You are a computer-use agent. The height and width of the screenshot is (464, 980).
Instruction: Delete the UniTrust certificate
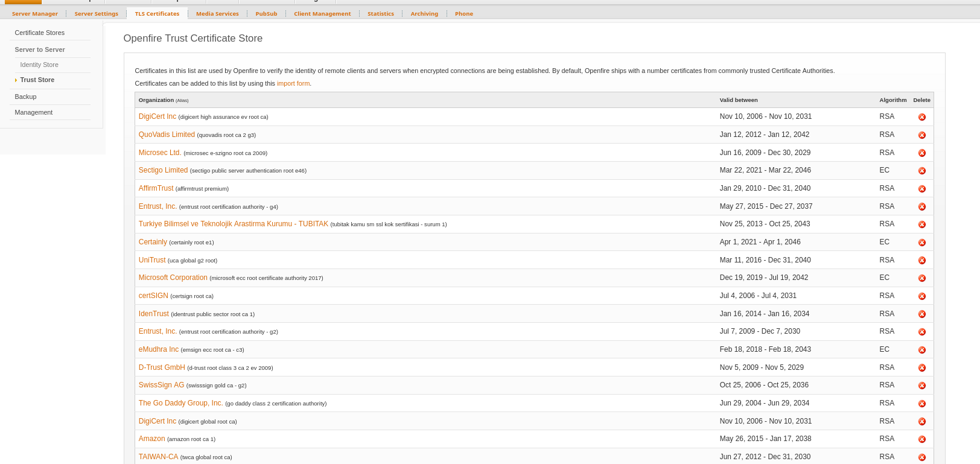point(921,261)
